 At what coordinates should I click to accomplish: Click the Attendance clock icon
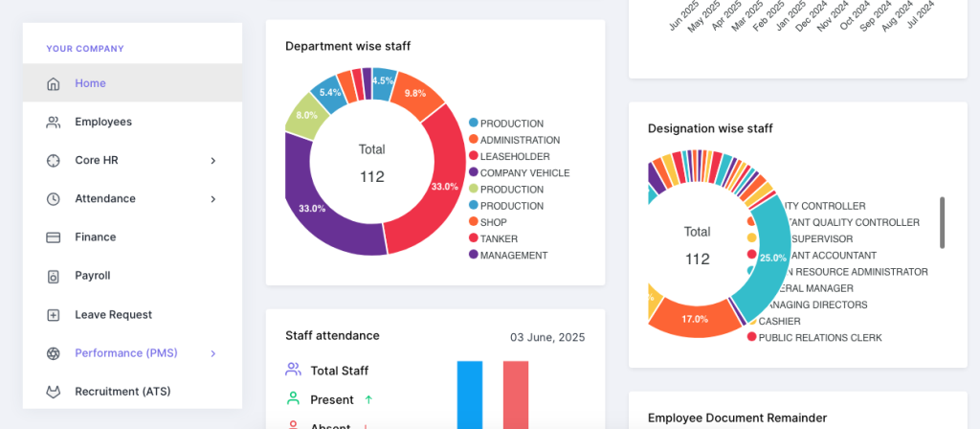54,199
